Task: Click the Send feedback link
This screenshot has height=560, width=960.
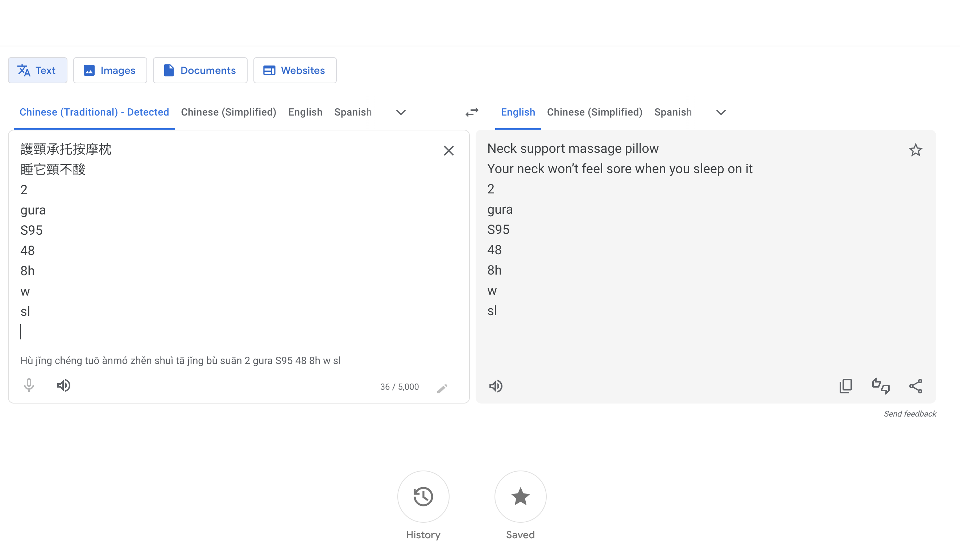Action: coord(910,413)
